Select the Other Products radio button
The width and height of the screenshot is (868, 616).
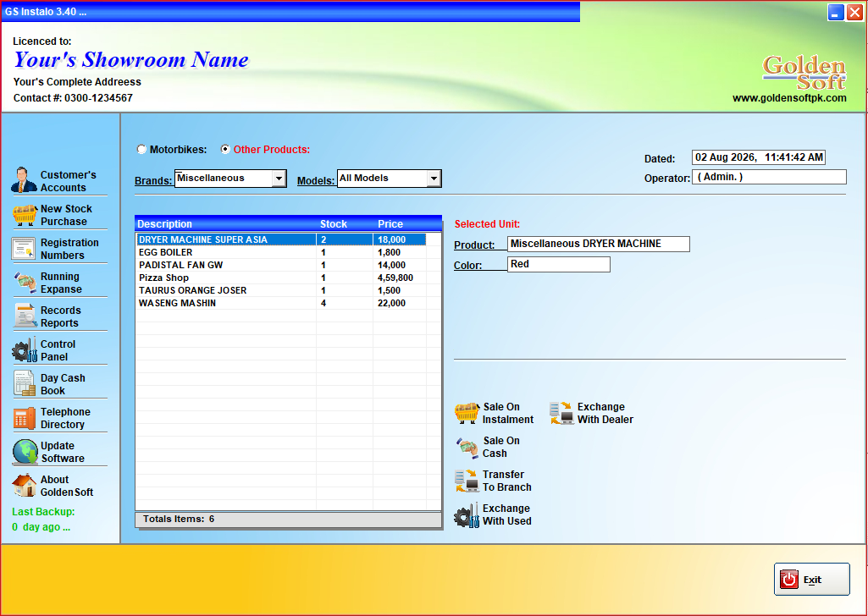225,149
